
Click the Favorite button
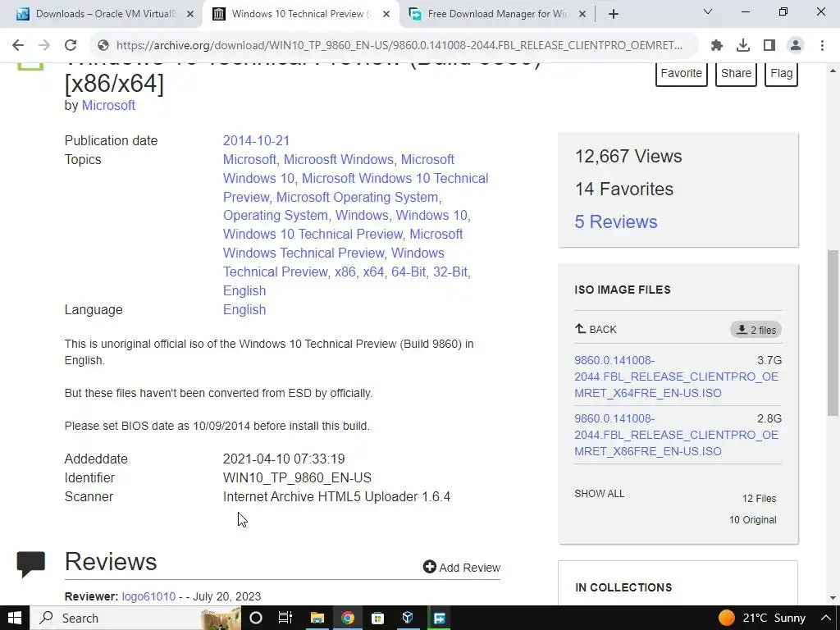click(x=682, y=73)
